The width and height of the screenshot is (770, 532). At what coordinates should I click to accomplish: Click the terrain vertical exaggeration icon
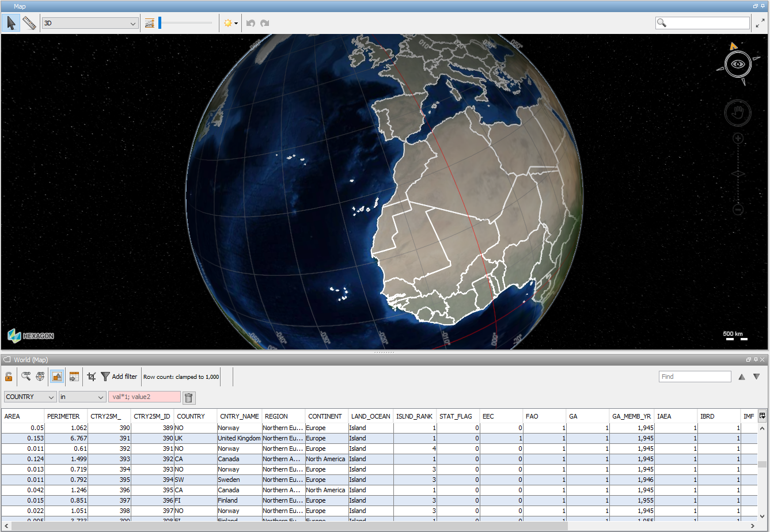pyautogui.click(x=150, y=23)
